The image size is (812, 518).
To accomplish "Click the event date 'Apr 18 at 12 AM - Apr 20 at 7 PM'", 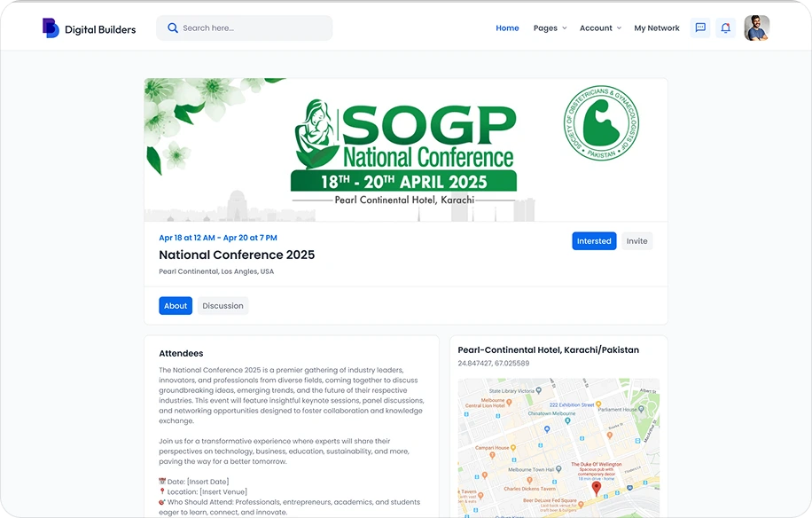I will pyautogui.click(x=218, y=238).
